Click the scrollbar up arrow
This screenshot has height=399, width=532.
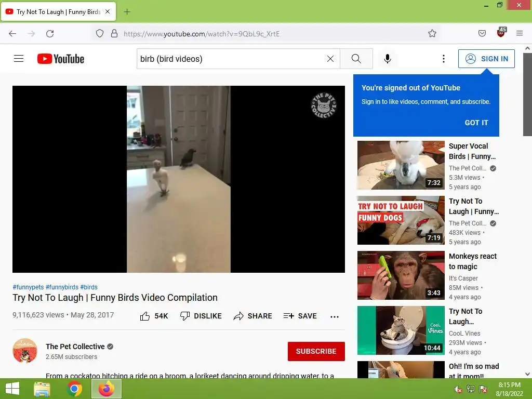pyautogui.click(x=527, y=48)
